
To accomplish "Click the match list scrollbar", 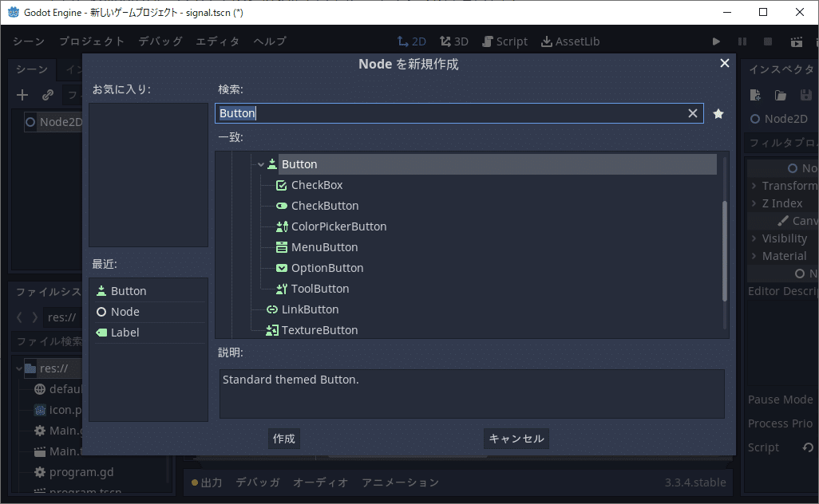I will point(725,251).
